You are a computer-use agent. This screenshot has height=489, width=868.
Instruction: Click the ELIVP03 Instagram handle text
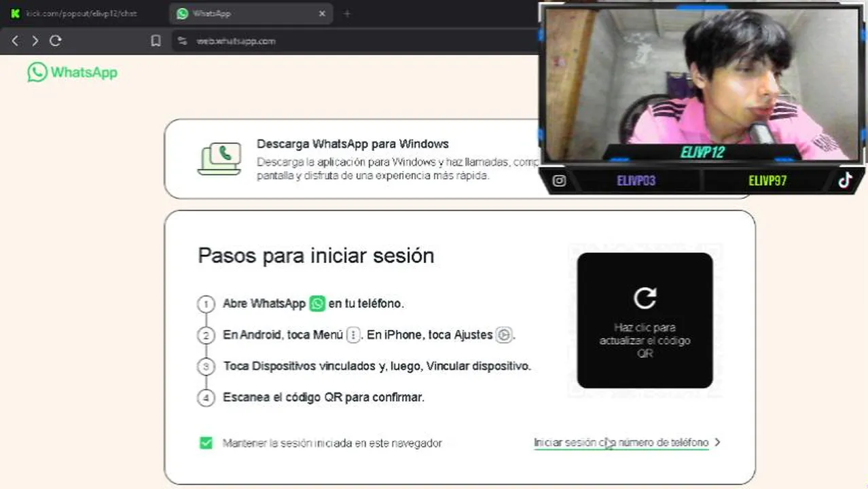(x=636, y=181)
